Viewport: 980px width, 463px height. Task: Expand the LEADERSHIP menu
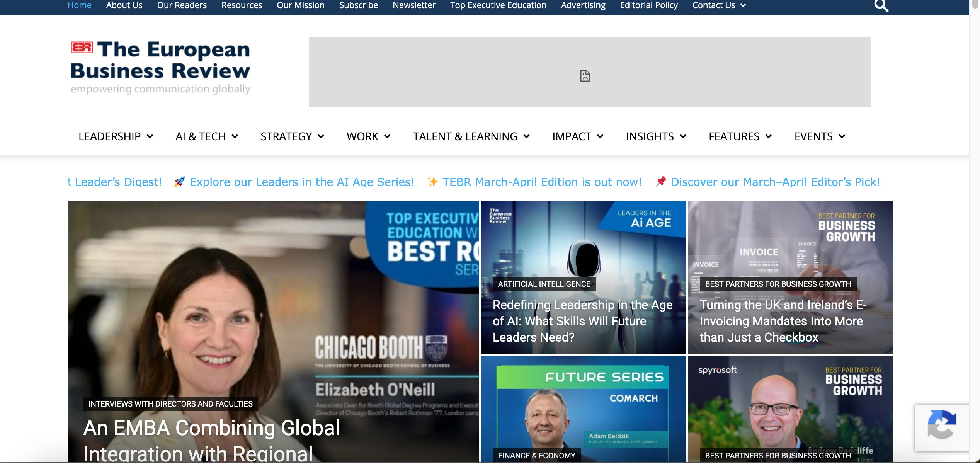(116, 136)
